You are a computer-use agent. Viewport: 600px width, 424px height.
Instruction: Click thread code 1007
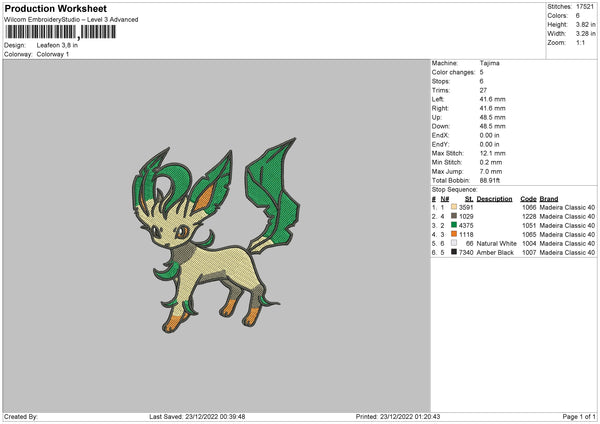coord(529,253)
